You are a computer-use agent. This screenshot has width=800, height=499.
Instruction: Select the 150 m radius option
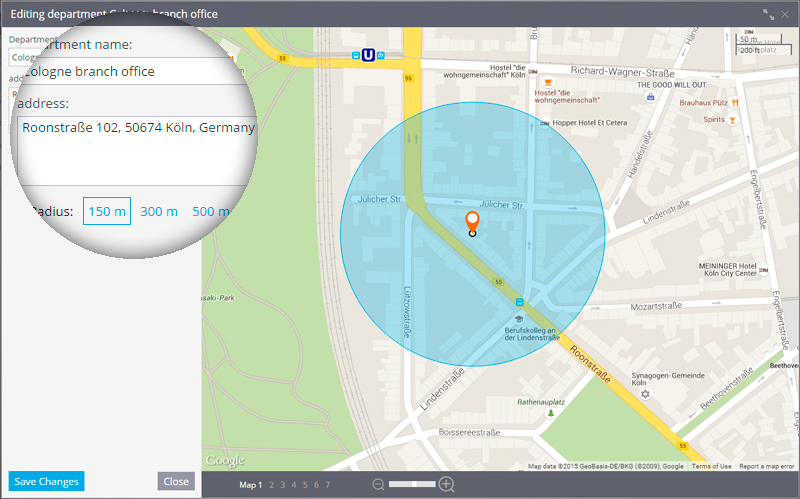point(107,211)
